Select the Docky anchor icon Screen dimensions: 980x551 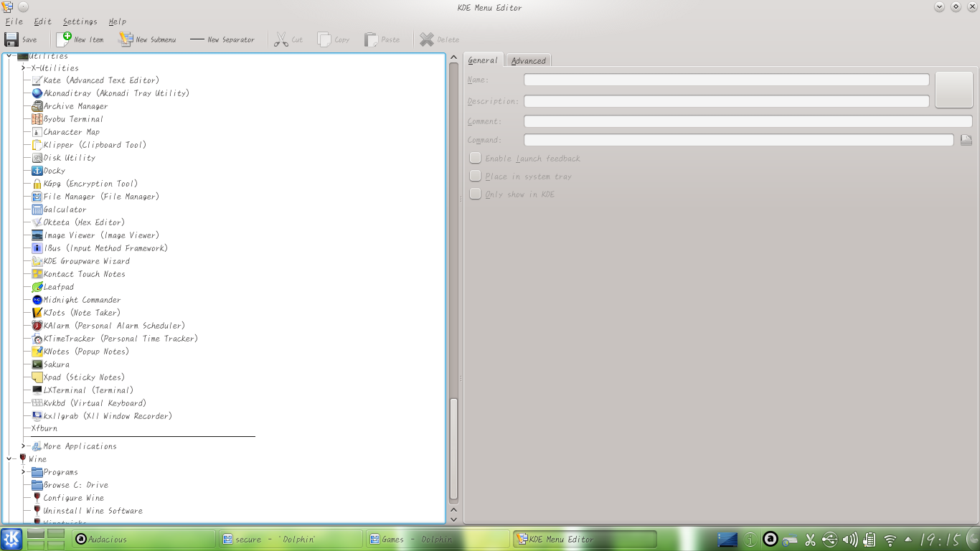pos(37,171)
